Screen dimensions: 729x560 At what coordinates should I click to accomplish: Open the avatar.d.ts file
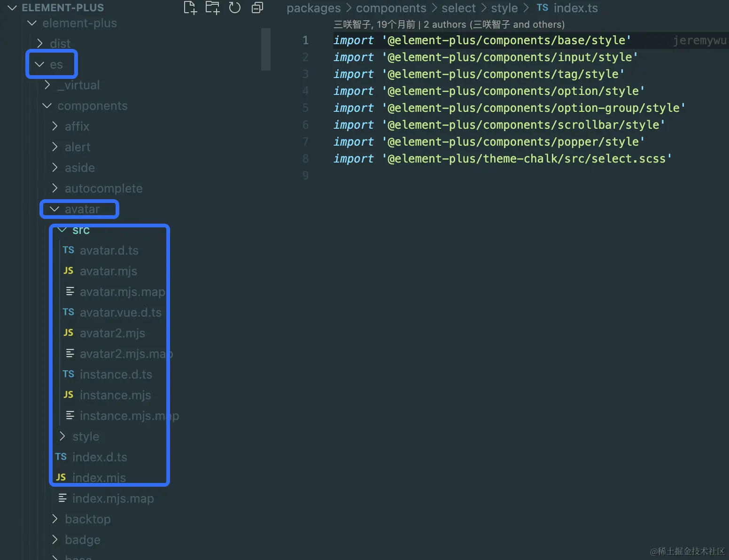(x=109, y=250)
